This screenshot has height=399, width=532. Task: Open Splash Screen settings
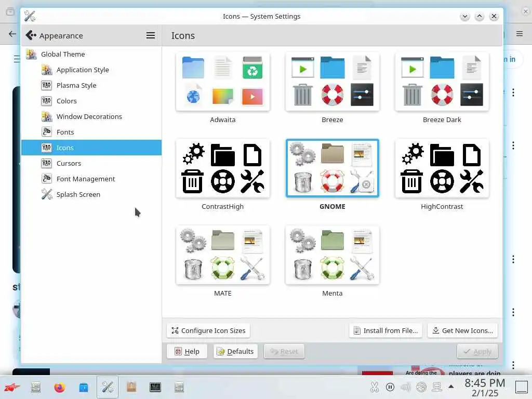[x=91, y=195]
